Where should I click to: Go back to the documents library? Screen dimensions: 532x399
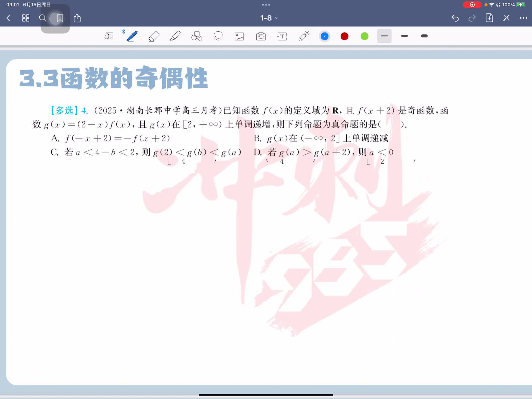8,18
